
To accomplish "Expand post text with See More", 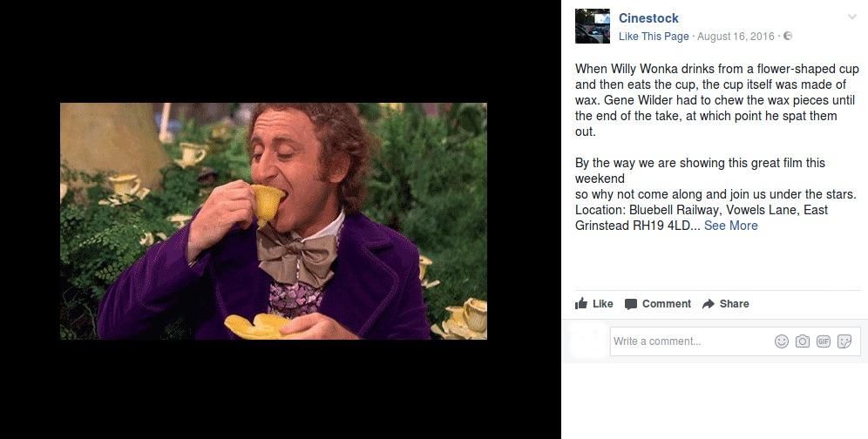I will tap(730, 226).
